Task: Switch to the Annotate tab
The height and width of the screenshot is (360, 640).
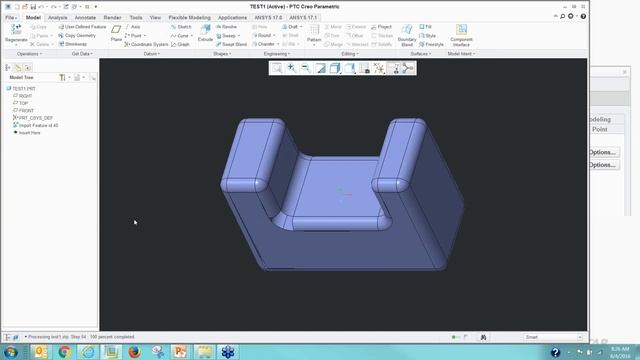Action: coord(85,18)
